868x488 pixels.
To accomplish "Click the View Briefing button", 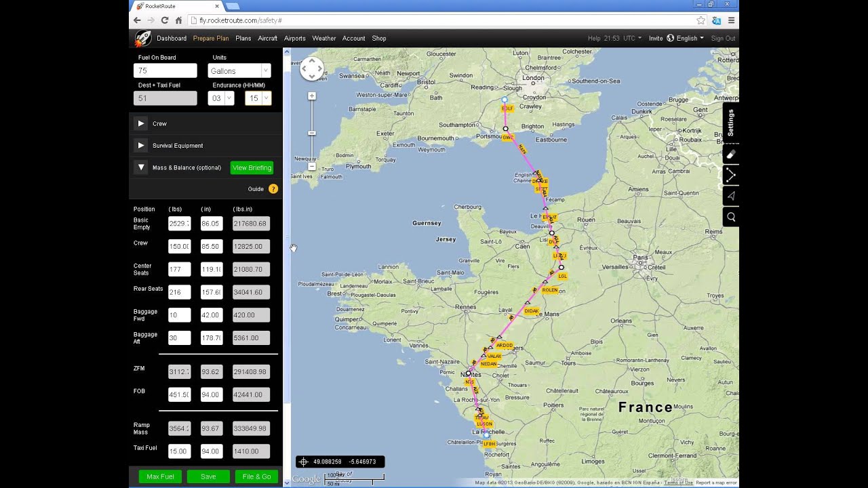I will click(252, 167).
